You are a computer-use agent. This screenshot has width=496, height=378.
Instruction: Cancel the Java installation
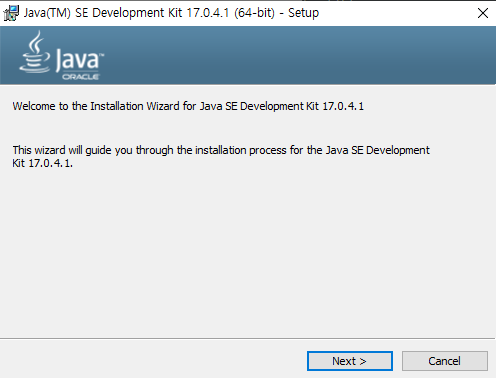tap(445, 361)
